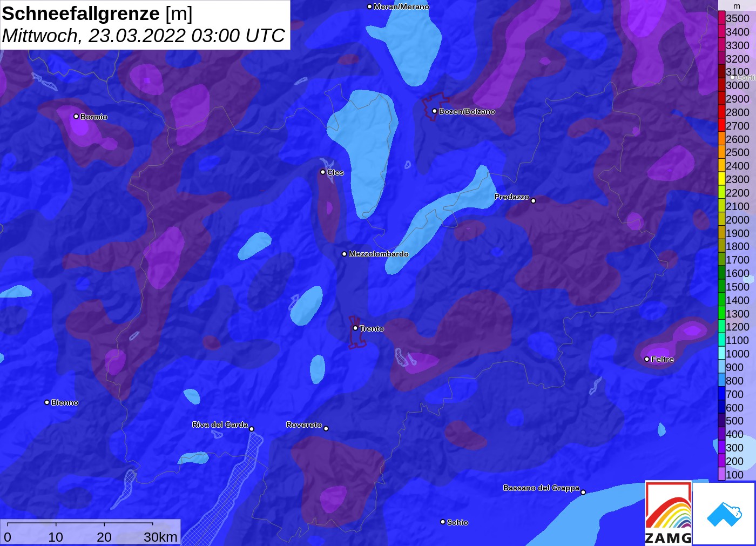This screenshot has height=546, width=756.
Task: Click the Predazzo label text
Action: (512, 197)
